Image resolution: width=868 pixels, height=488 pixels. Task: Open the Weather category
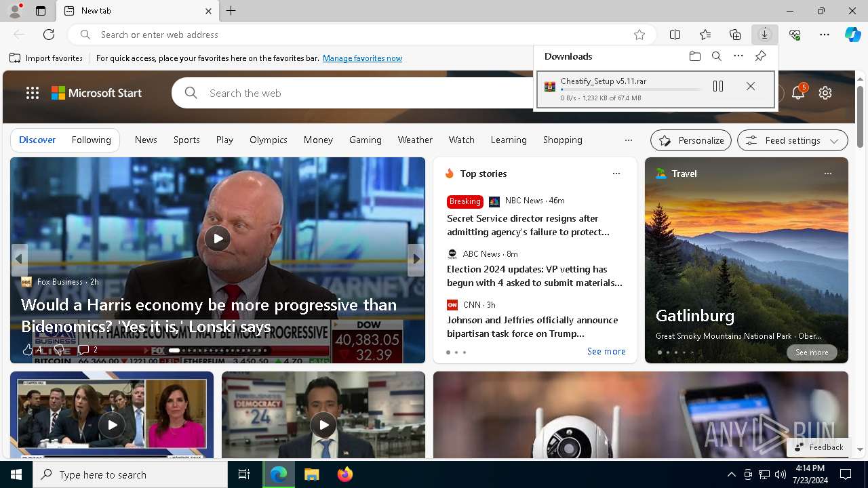(x=415, y=140)
